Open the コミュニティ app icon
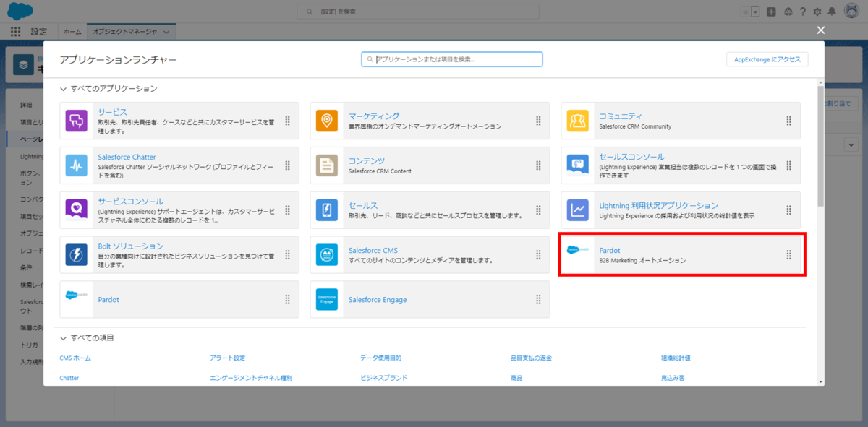The height and width of the screenshot is (427, 868). tap(578, 121)
